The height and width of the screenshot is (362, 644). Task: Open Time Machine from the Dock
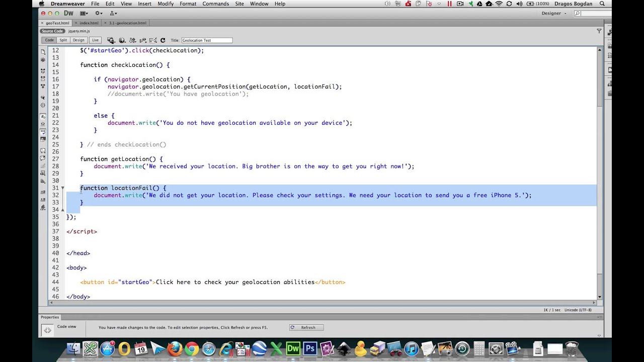coord(462,348)
